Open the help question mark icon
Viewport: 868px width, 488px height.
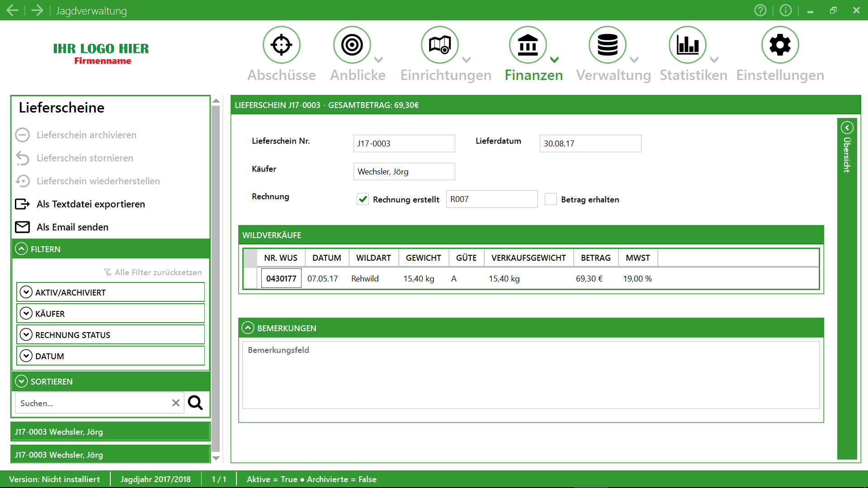coord(760,10)
